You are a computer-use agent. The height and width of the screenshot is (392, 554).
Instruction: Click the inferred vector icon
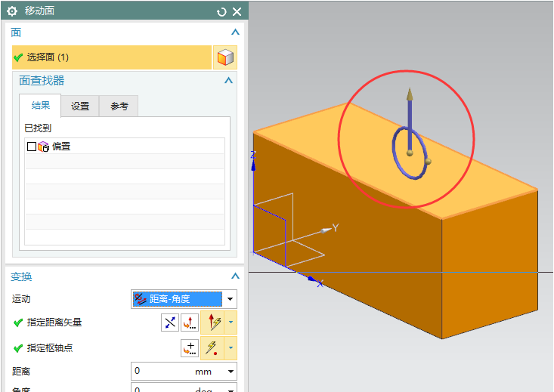pos(212,323)
